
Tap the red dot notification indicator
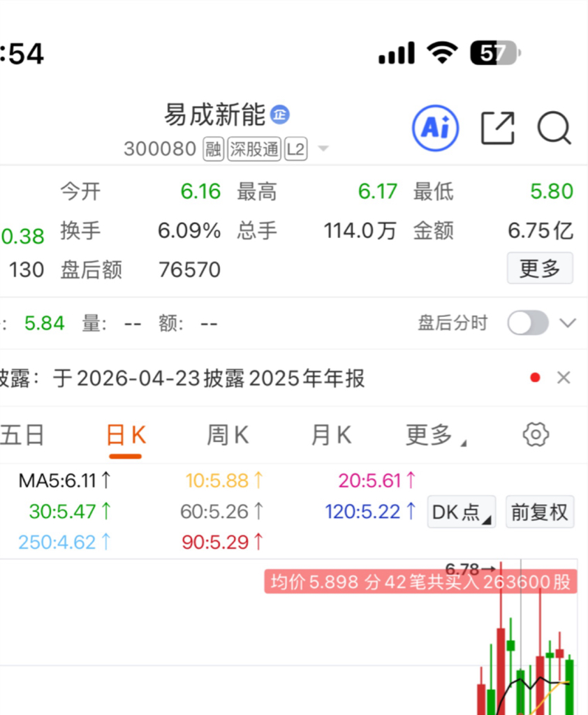[535, 378]
